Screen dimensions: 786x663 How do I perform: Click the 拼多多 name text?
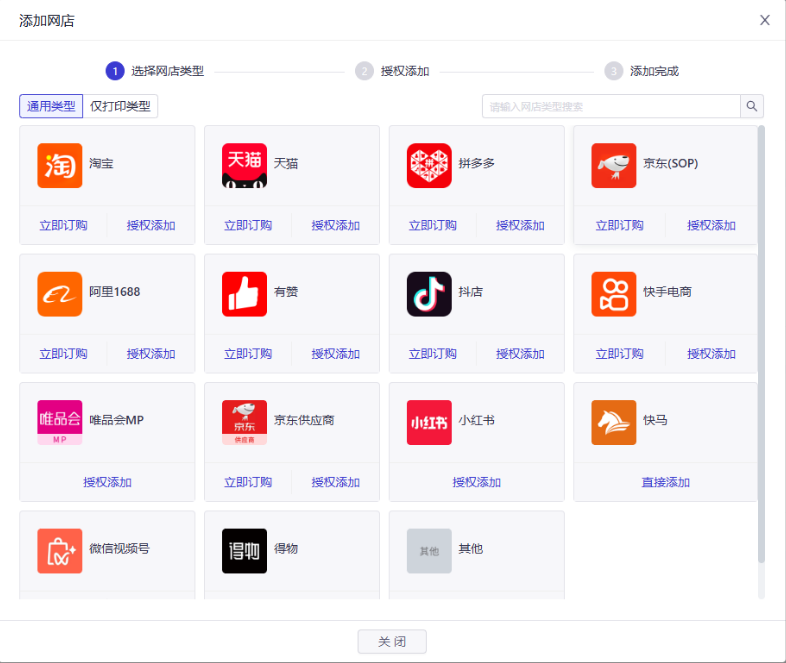(x=477, y=163)
